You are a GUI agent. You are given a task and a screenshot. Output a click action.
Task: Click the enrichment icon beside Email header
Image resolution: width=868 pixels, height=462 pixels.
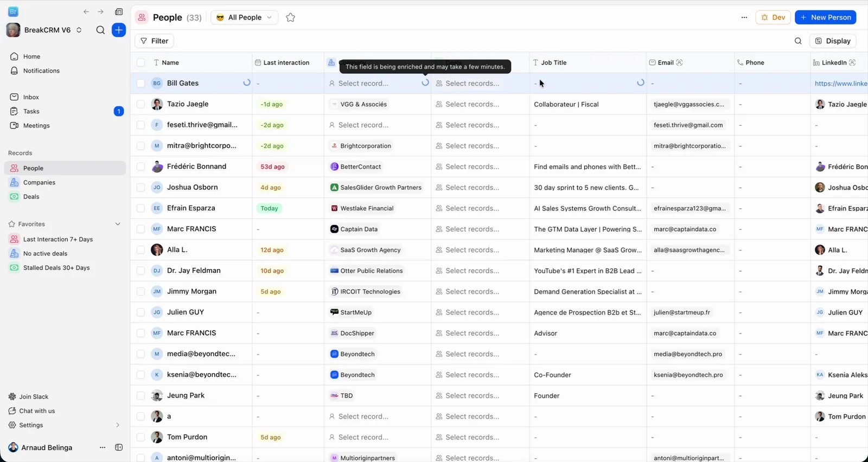click(x=680, y=63)
